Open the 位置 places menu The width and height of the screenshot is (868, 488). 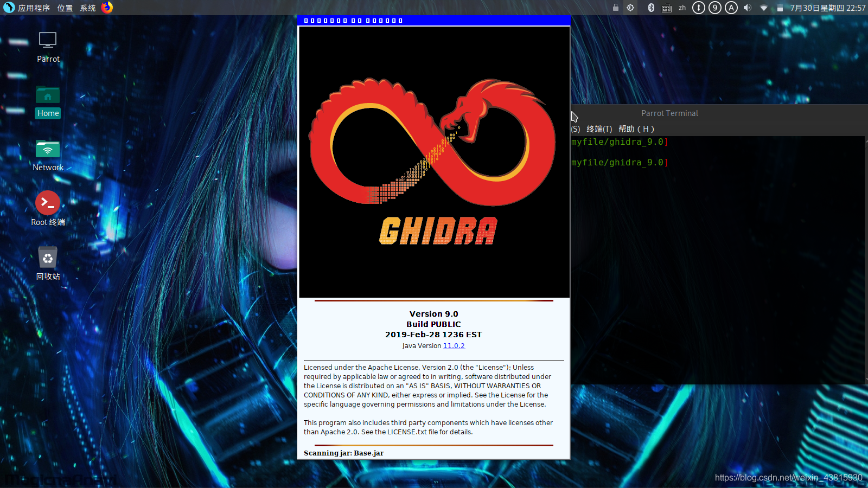65,8
